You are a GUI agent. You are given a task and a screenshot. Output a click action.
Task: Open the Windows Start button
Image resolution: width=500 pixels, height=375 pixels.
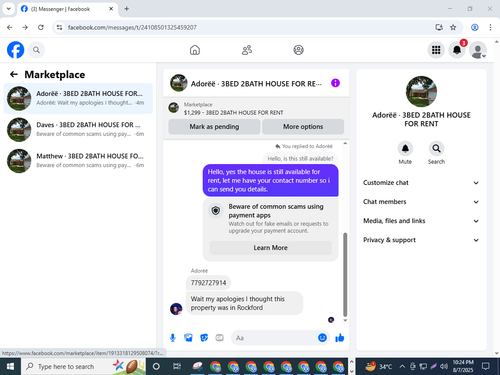10,367
